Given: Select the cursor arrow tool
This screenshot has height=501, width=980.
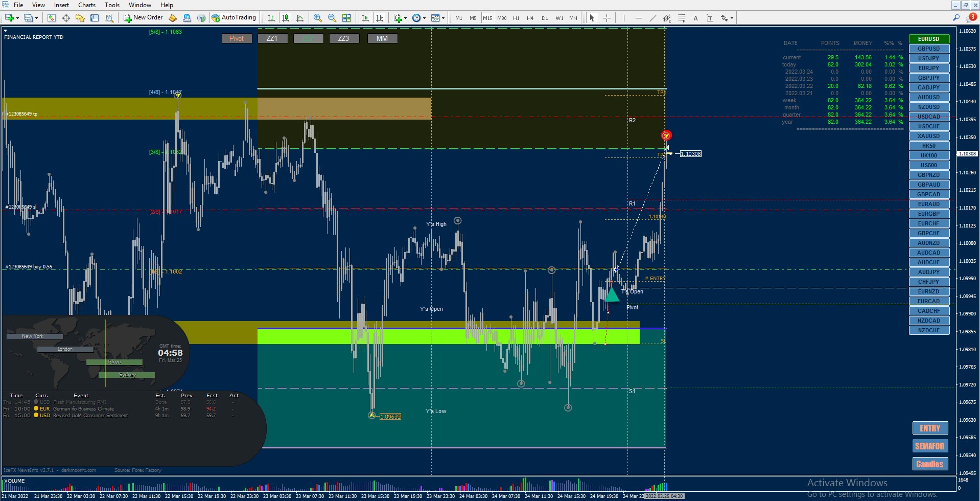Looking at the screenshot, I should coord(592,18).
